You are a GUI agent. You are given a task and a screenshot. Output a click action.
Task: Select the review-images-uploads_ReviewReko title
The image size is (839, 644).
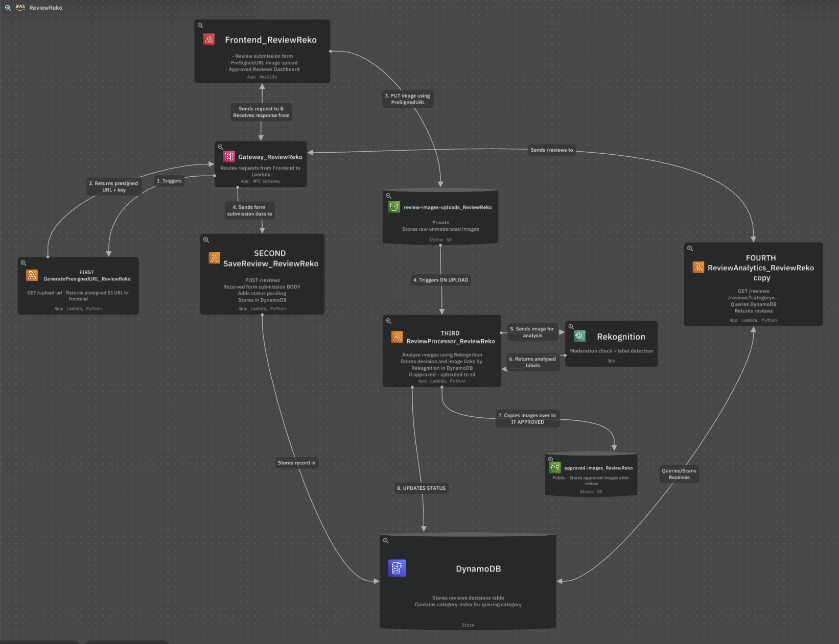(x=448, y=207)
